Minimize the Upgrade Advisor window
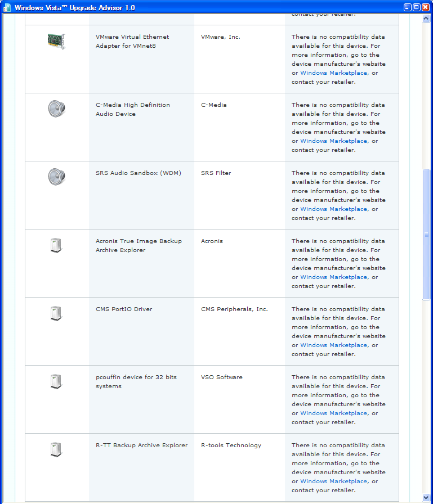 [x=408, y=7]
